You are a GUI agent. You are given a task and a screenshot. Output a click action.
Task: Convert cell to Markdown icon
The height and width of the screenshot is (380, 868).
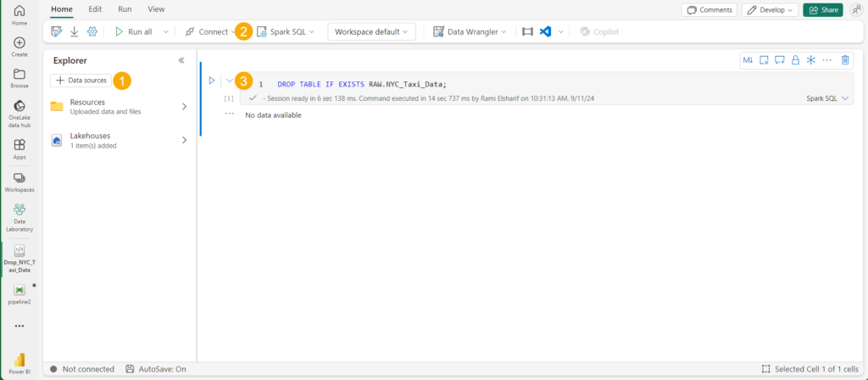(748, 59)
